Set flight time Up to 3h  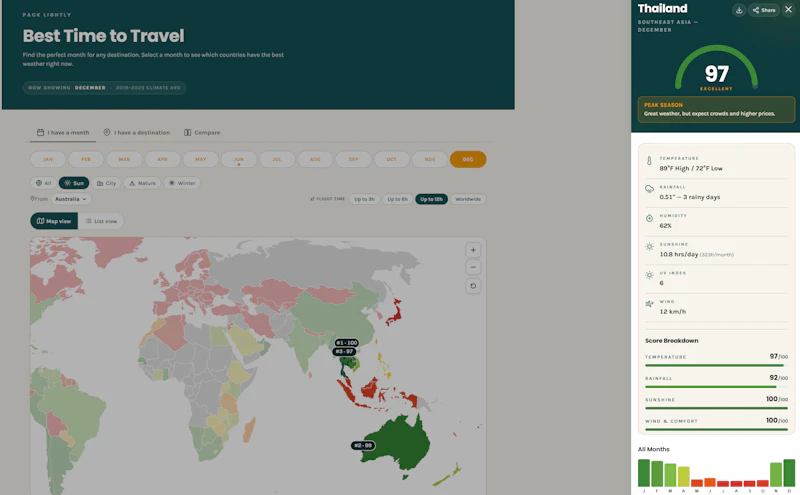[364, 199]
